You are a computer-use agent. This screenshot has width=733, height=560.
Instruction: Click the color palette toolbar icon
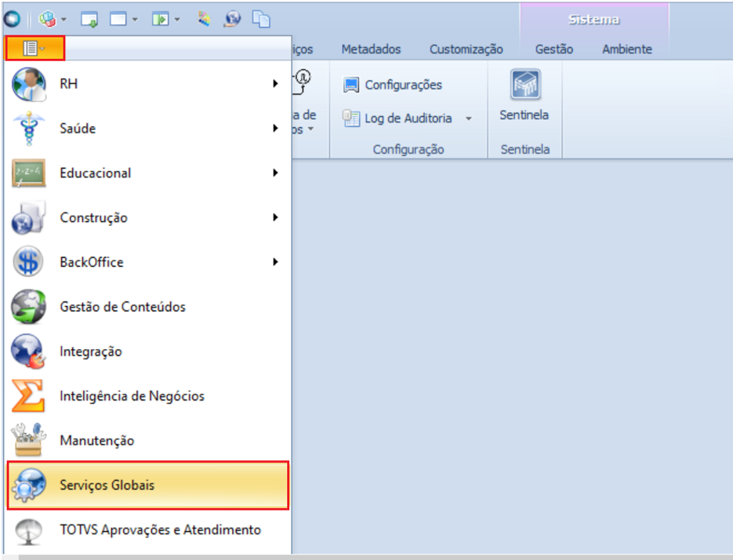(204, 19)
